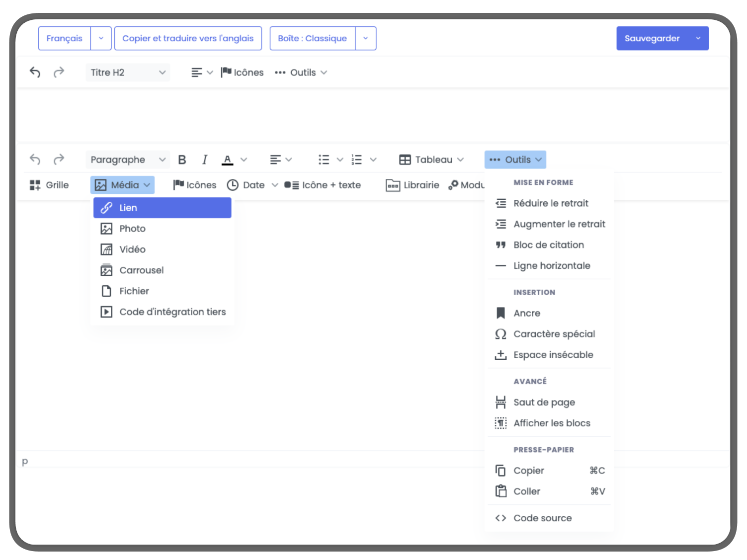
Task: Click the Bold formatting icon
Action: pos(182,160)
